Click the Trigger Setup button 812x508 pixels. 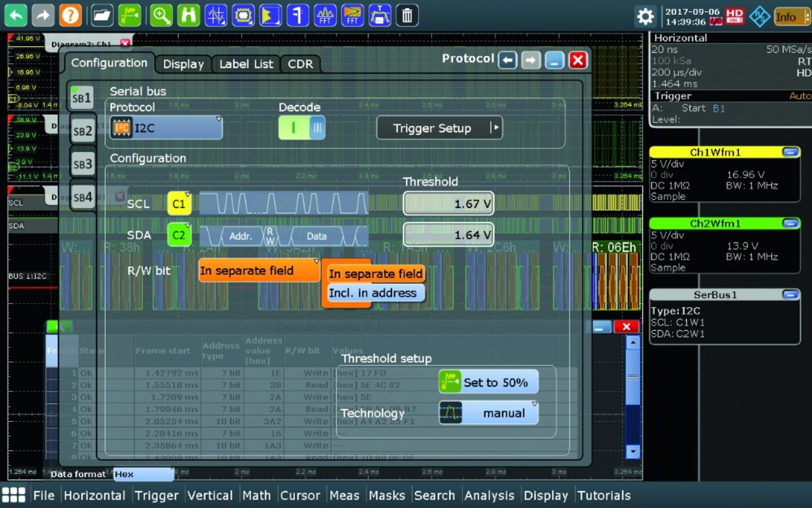click(439, 128)
